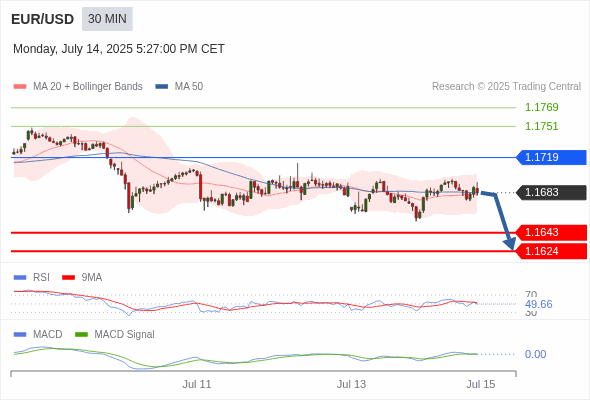
Task: Click the red 1.1624 support price tag
Action: [551, 251]
